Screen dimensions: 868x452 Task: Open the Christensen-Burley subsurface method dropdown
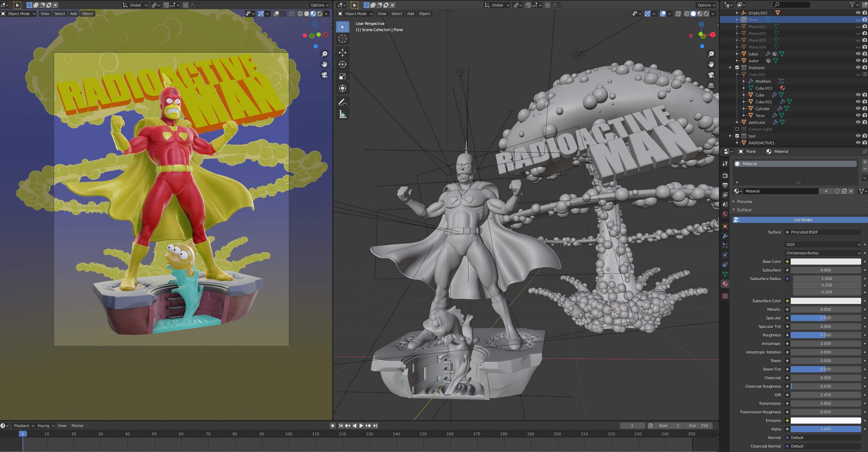coord(823,253)
